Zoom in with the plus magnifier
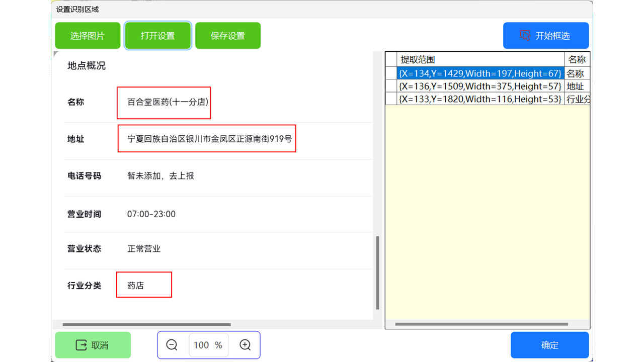The width and height of the screenshot is (644, 362). coord(245,345)
